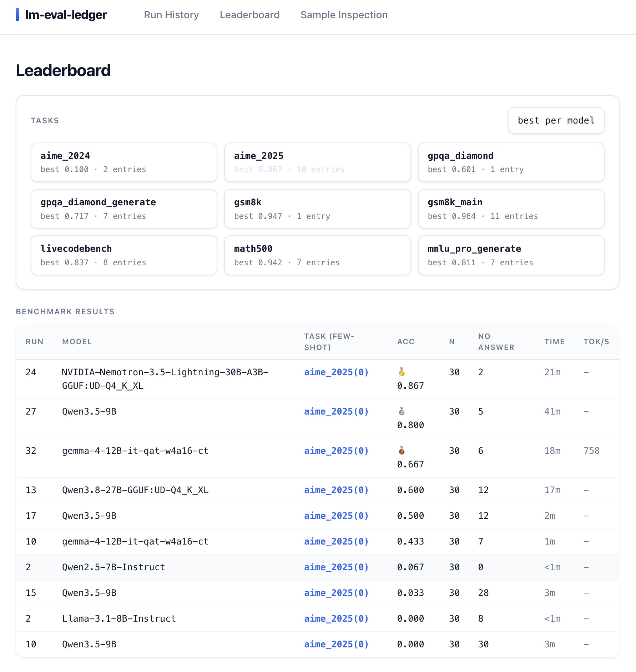This screenshot has height=672, width=636.
Task: Toggle the best per model button
Action: (x=556, y=121)
